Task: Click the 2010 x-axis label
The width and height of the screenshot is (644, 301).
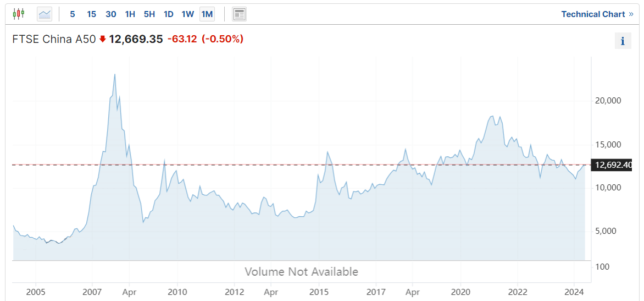Action: click(177, 292)
